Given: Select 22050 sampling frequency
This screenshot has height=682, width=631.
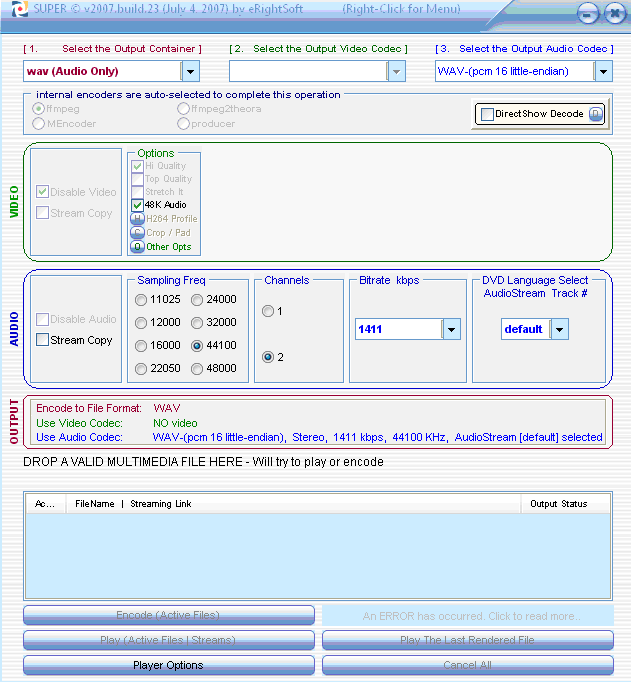Looking at the screenshot, I should pyautogui.click(x=141, y=369).
